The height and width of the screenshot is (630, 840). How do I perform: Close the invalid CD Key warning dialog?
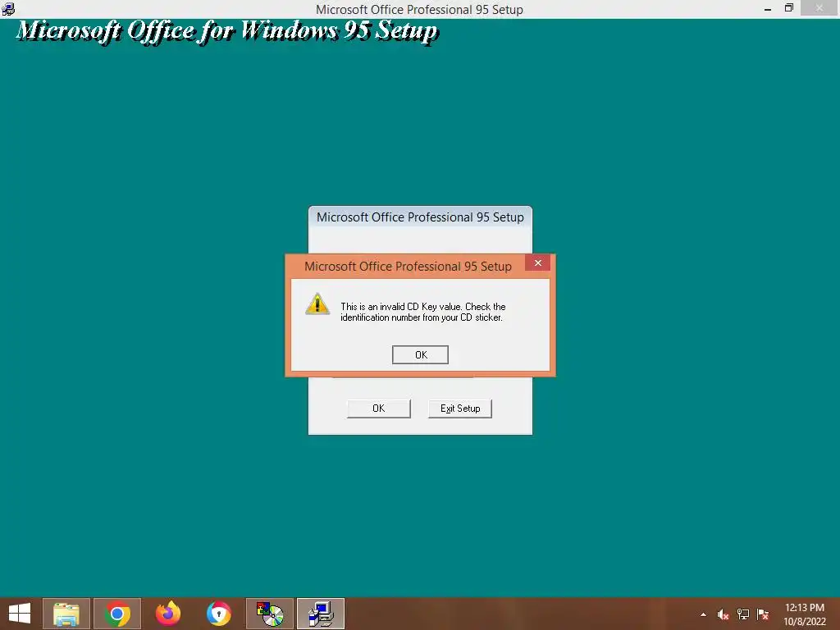click(537, 262)
